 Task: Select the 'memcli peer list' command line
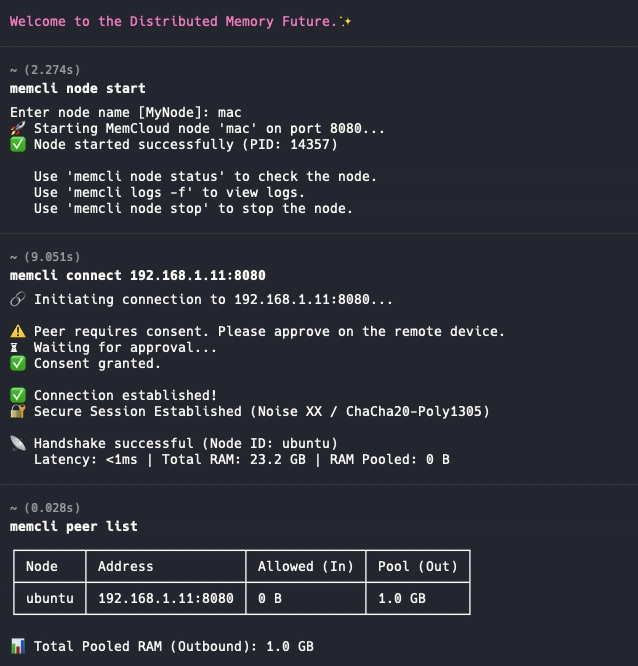point(73,526)
